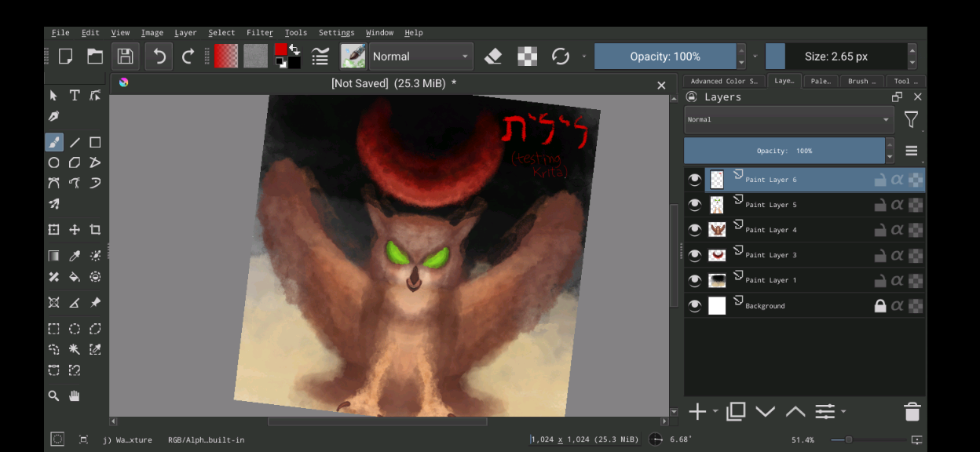Image resolution: width=980 pixels, height=452 pixels.
Task: Hide Paint Layer 5 with its eye icon
Action: click(694, 205)
